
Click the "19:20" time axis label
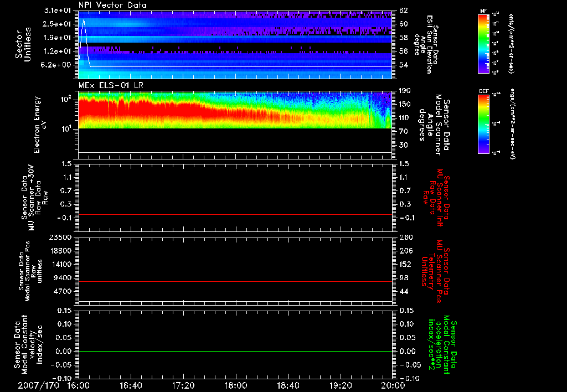341,385
